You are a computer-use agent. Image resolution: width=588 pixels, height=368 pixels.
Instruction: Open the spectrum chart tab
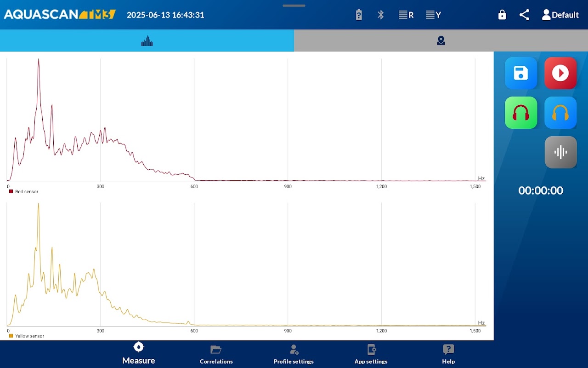pyautogui.click(x=147, y=40)
